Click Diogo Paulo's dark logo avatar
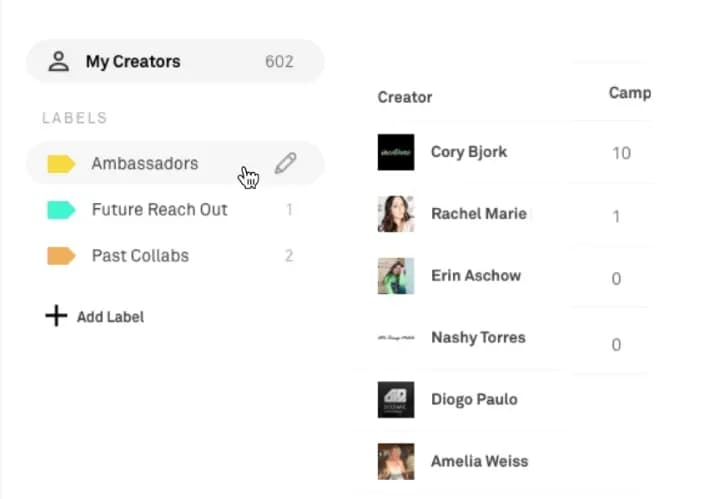 point(396,400)
